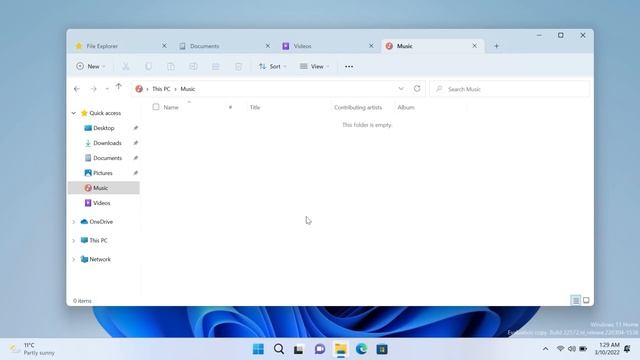Go forward with the right arrow

pos(93,89)
